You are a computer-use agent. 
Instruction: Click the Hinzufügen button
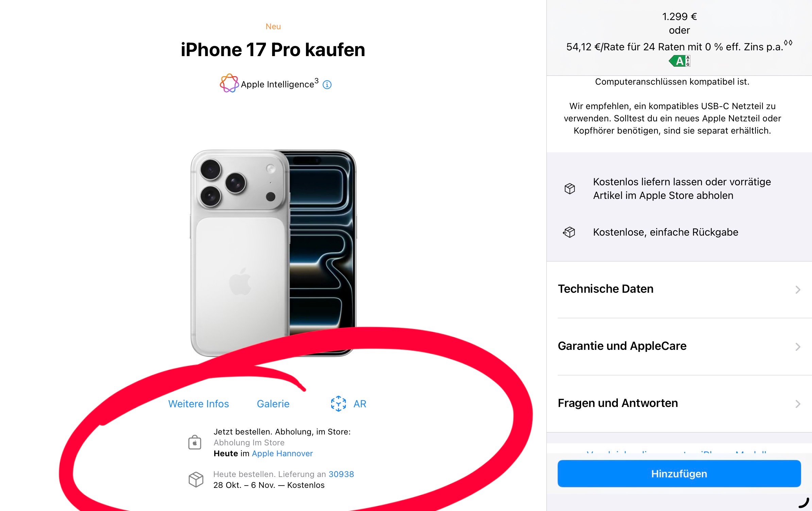[679, 474]
